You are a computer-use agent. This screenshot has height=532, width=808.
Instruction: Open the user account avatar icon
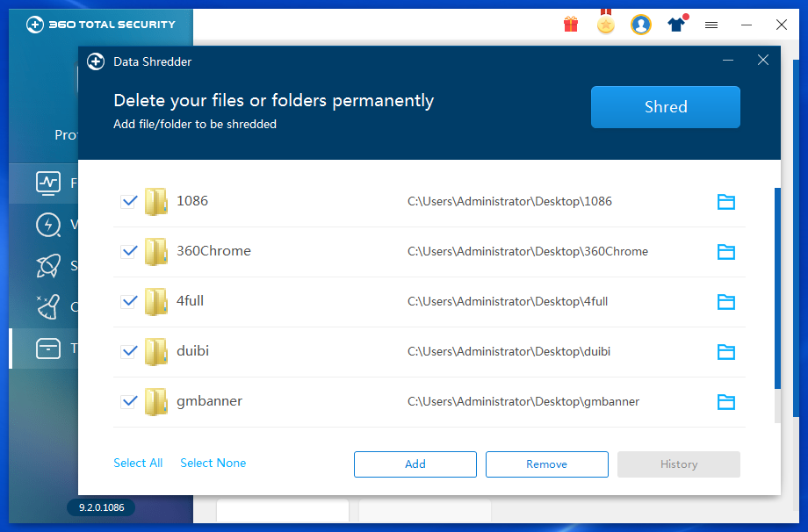[641, 25]
